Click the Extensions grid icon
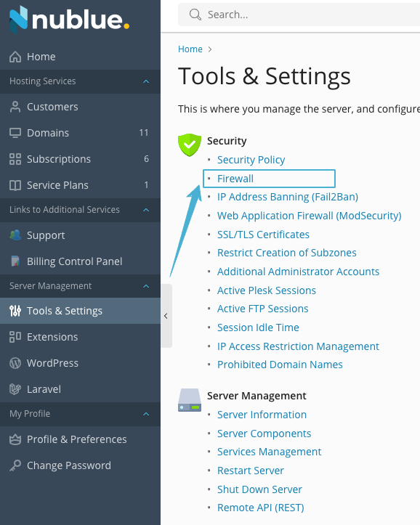Screen dimensions: 420x525 [x=15, y=337]
